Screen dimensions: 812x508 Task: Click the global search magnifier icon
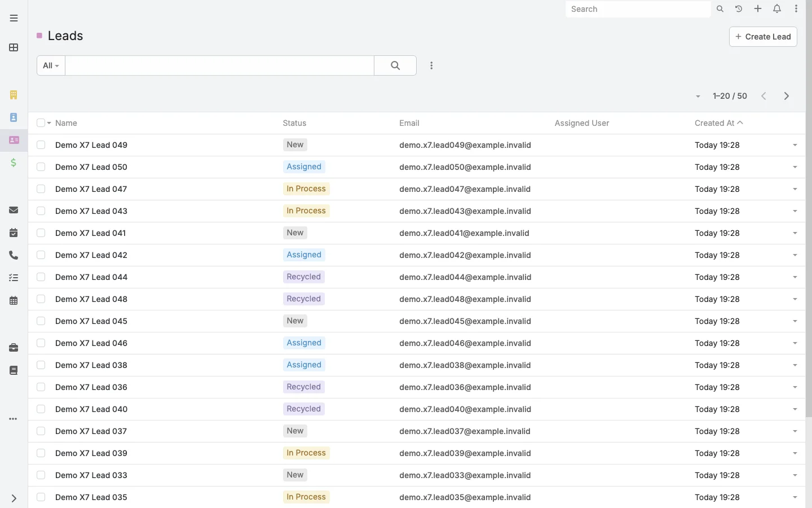point(720,9)
